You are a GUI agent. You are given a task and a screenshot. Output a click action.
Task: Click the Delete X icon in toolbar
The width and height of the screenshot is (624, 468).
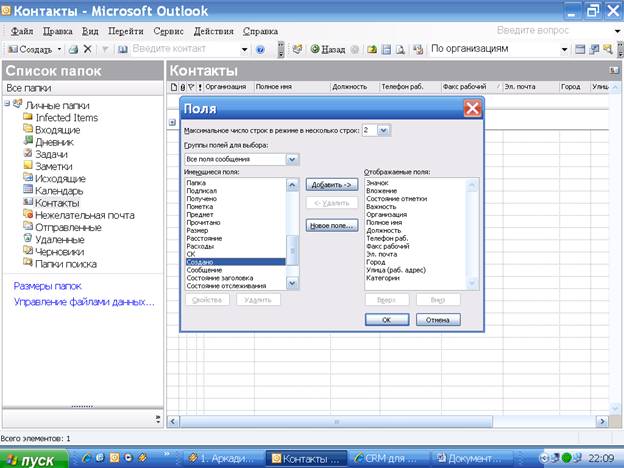87,48
